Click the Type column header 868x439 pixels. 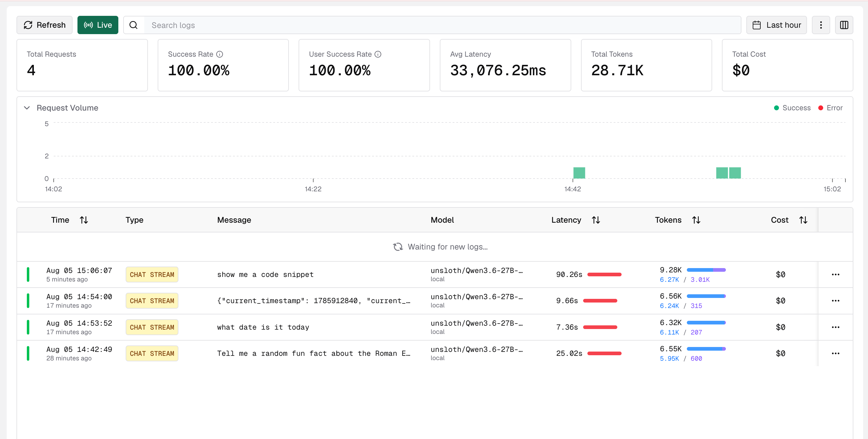tap(135, 220)
